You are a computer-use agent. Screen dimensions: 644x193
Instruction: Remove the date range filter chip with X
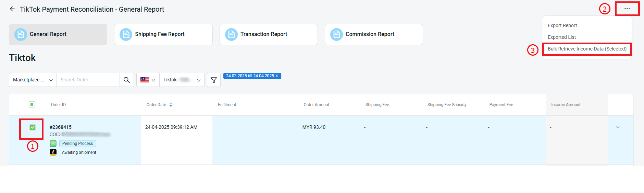tap(277, 76)
